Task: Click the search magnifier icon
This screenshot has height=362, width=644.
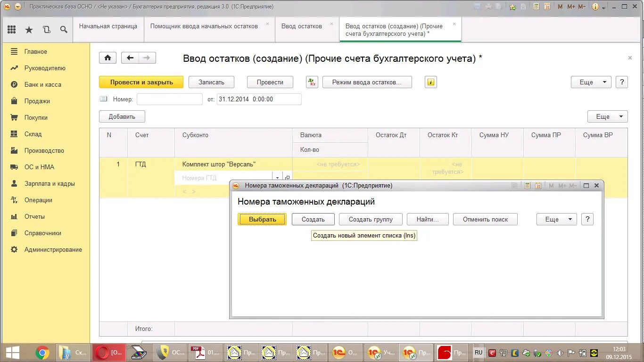Action: tap(64, 30)
